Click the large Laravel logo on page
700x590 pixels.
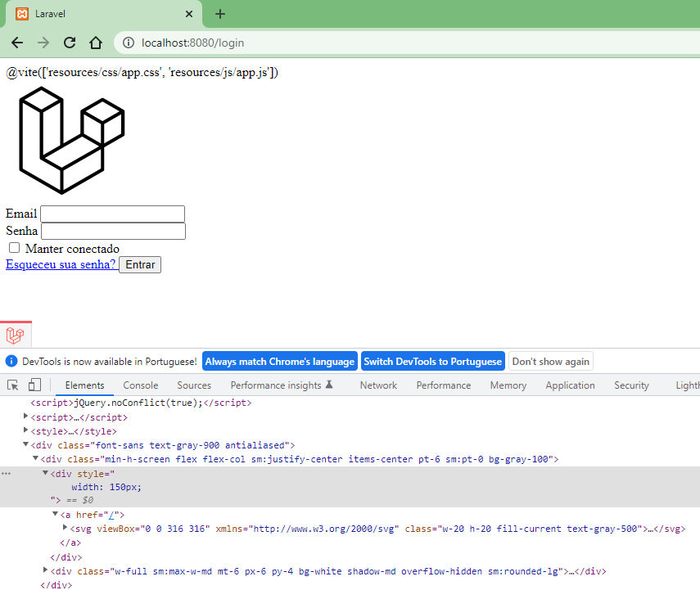tap(72, 141)
